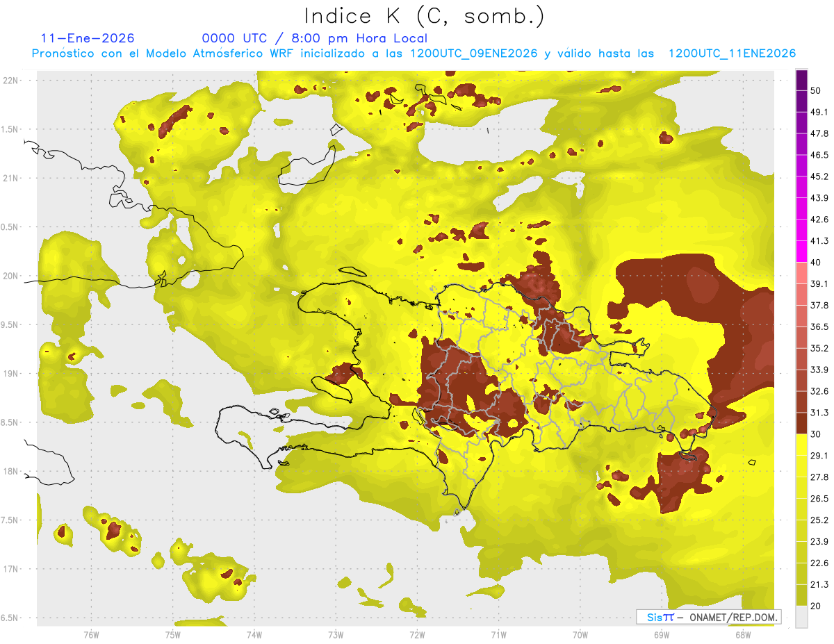Click the colorbar value '33.9'

pos(819,370)
